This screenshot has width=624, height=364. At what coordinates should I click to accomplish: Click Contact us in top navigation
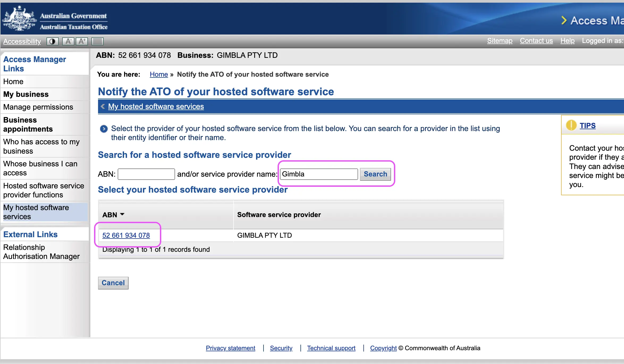536,41
